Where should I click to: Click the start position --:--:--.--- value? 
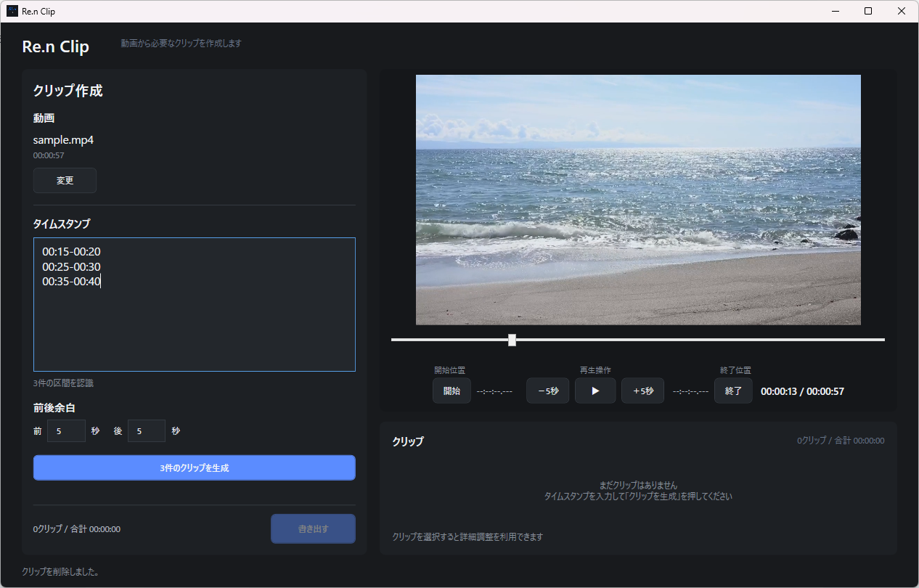pos(494,391)
